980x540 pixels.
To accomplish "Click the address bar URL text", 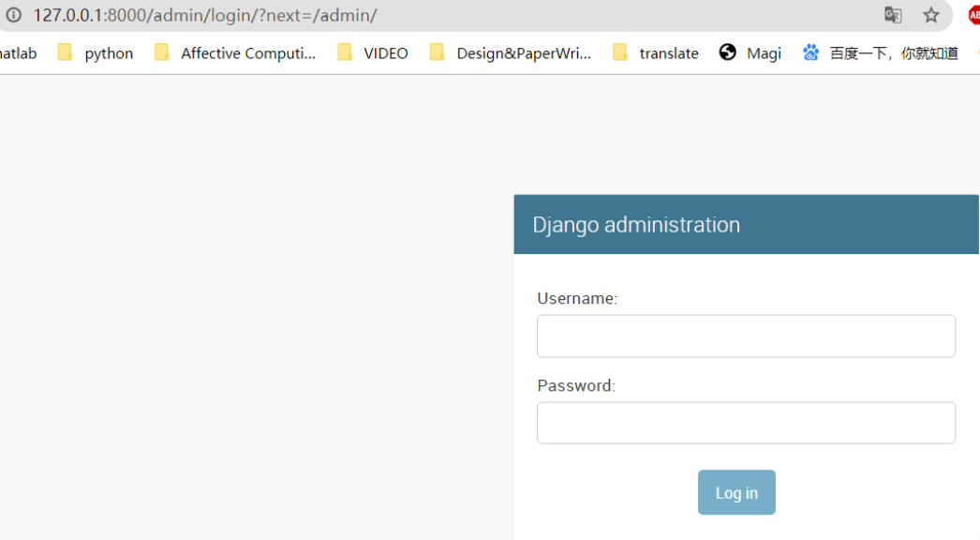I will coord(205,15).
